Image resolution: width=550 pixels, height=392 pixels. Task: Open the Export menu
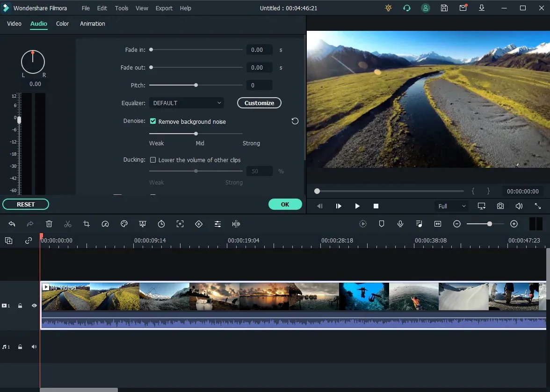tap(164, 8)
